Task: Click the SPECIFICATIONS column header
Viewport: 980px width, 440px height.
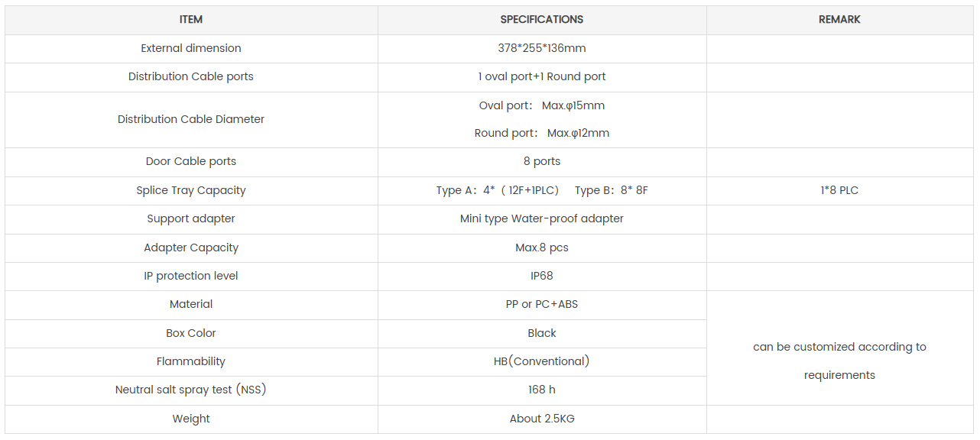Action: pos(542,20)
